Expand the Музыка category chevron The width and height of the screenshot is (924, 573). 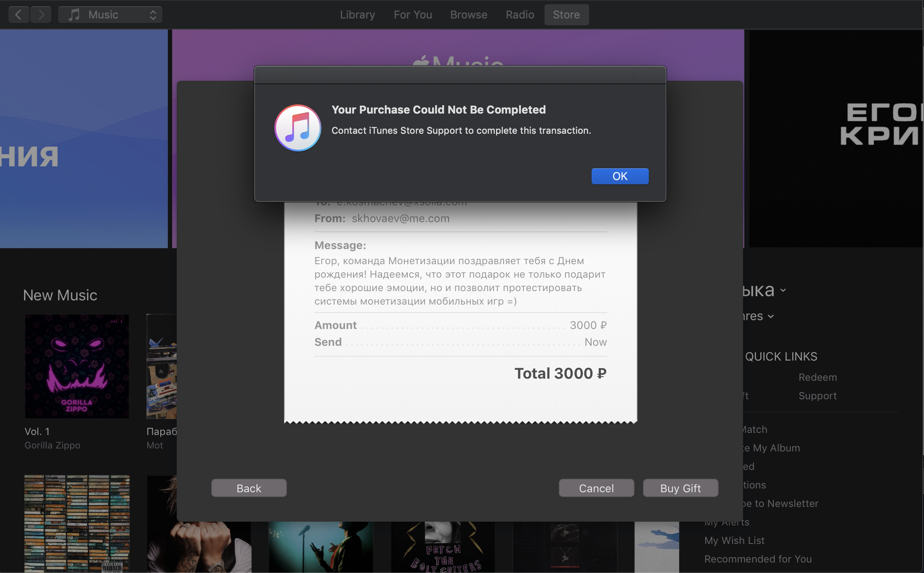(x=783, y=290)
